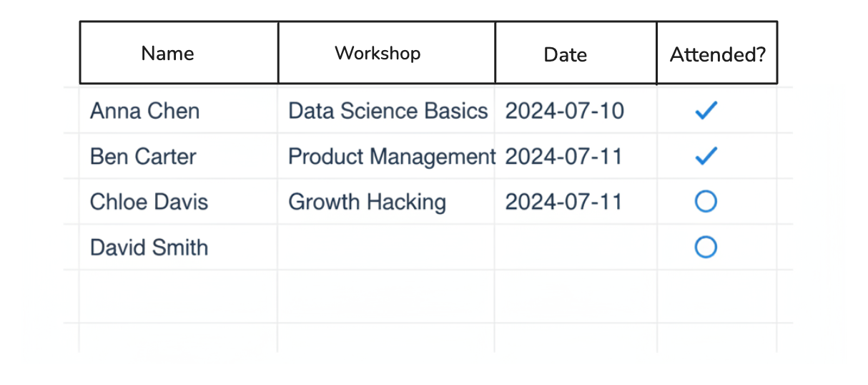
Task: Mark Chloe Davis as attended
Action: click(706, 202)
